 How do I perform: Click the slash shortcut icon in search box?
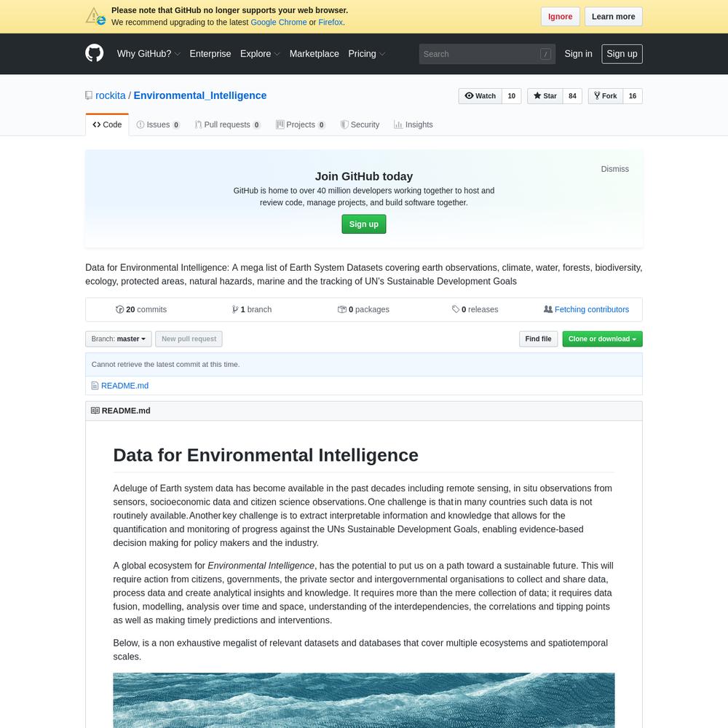545,54
